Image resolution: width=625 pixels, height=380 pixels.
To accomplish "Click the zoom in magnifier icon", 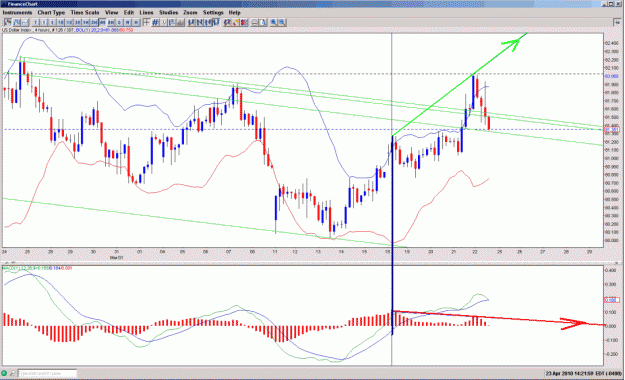I will [x=273, y=23].
